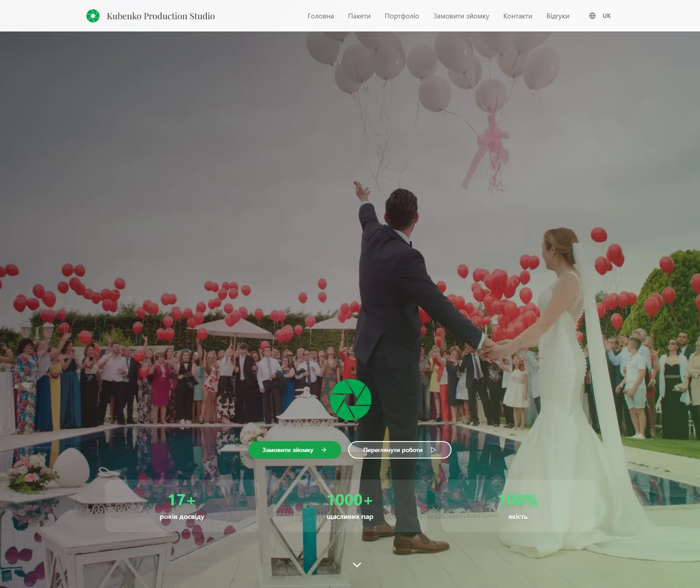Click the scroll-down chevron at page bottom
Screen dimensions: 700x588
[x=357, y=565]
